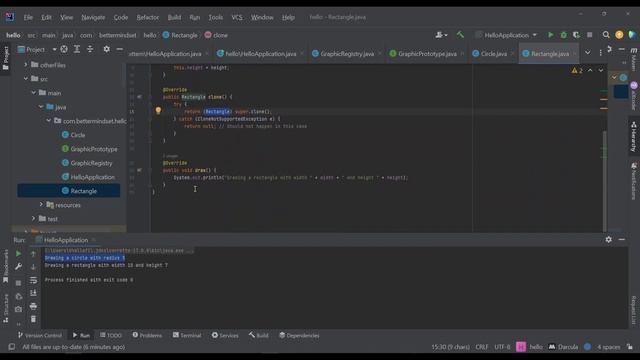Stop the running process in top toolbar
Screen dimensions: 640x360
coord(589,35)
